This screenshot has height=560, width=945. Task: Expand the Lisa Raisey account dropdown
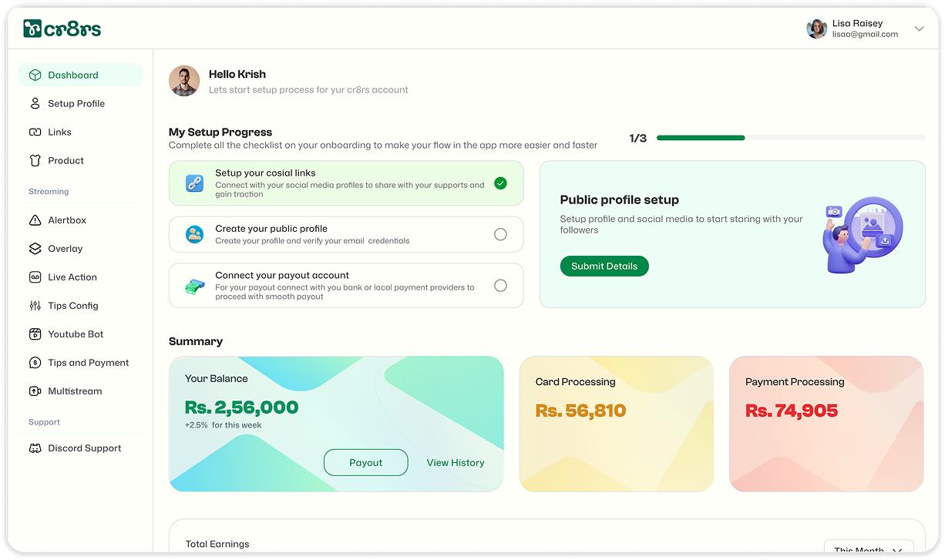919,29
